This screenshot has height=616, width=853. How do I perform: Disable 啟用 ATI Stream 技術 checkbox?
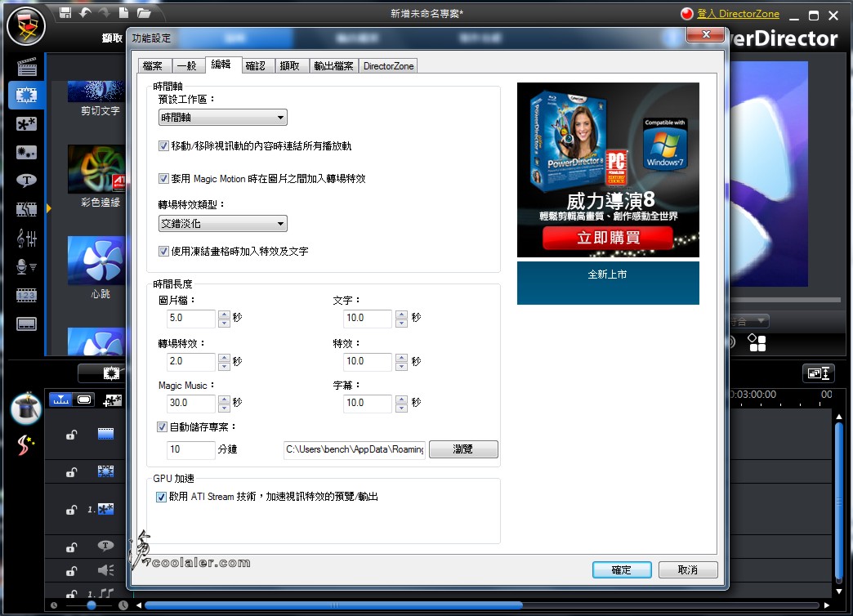(x=161, y=497)
